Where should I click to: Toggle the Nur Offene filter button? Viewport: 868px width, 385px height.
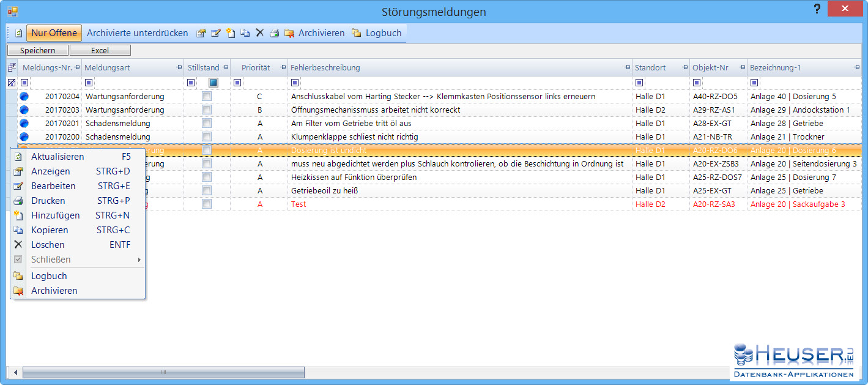pyautogui.click(x=54, y=33)
